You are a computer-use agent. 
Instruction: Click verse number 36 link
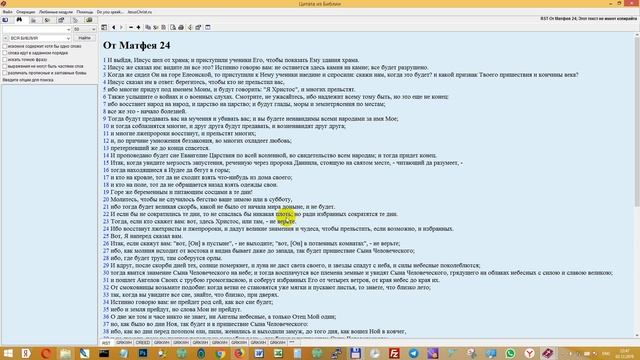click(x=106, y=317)
